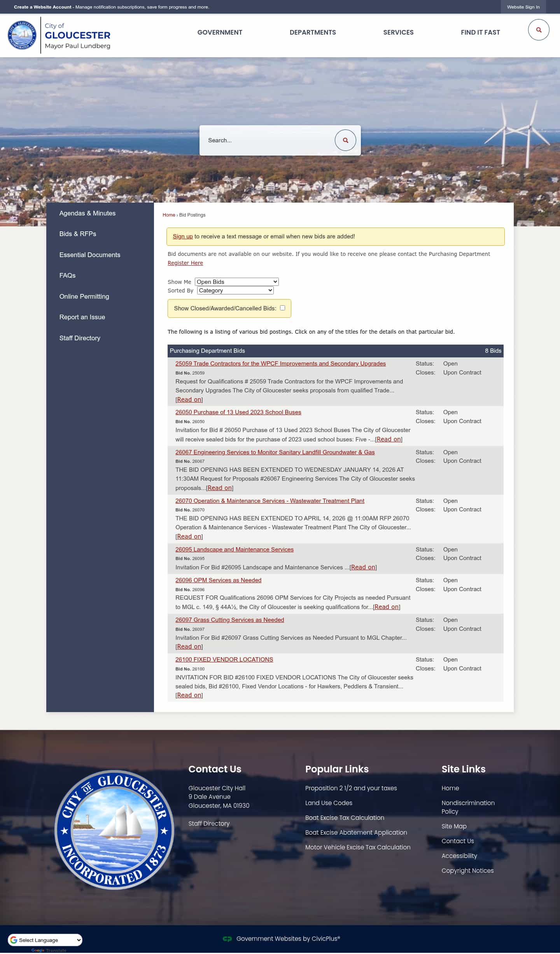The width and height of the screenshot is (560, 954).
Task: Open Motor Vehicle Excise Tax Calculation link
Action: click(358, 847)
